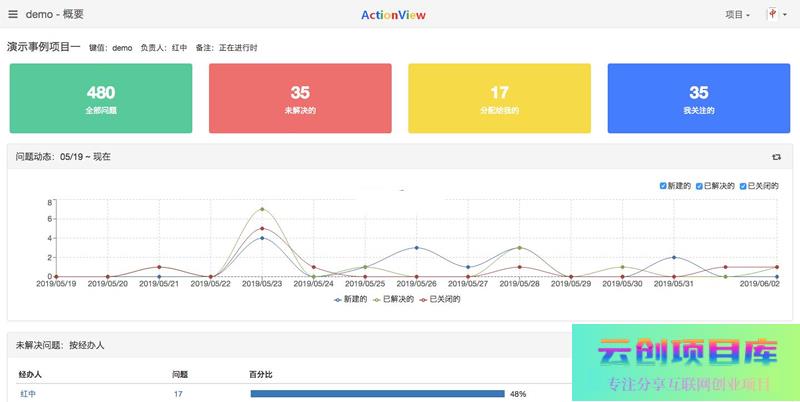The height and width of the screenshot is (402, 800).
Task: Click the 2019/05/23 peak point at 7
Action: [x=262, y=209]
